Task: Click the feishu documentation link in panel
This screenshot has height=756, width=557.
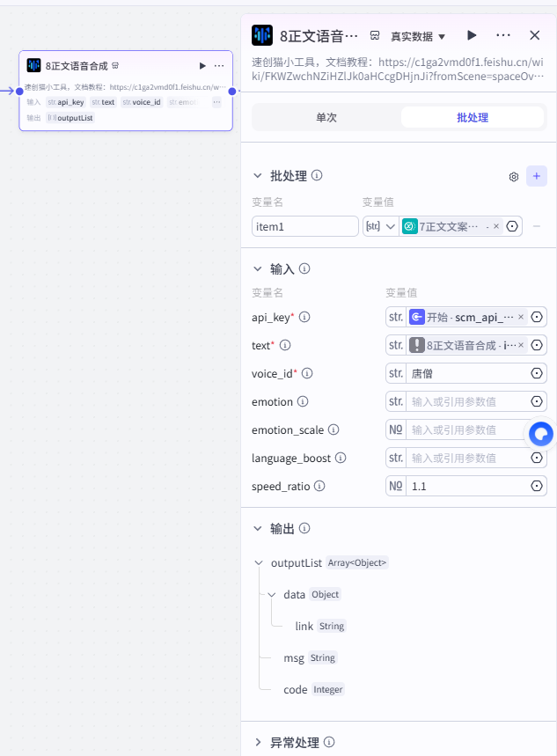Action: (x=398, y=69)
